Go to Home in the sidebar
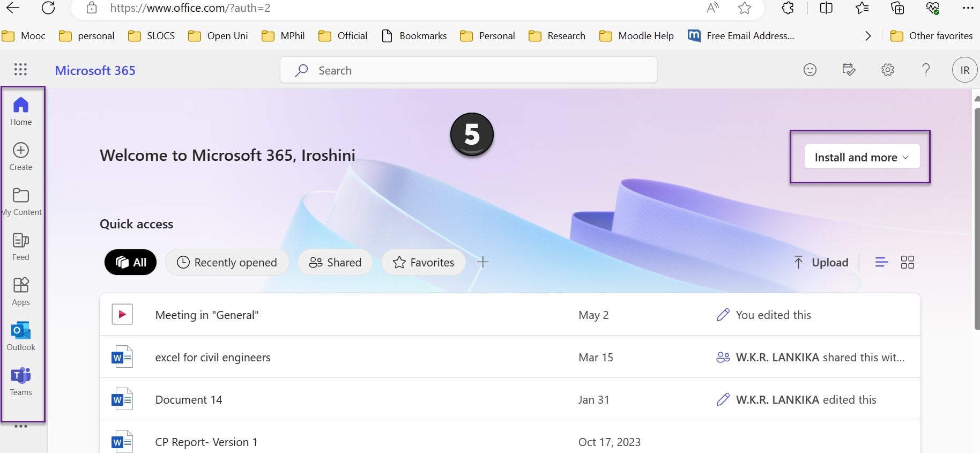Screen dimensions: 980x453 (x=21, y=112)
